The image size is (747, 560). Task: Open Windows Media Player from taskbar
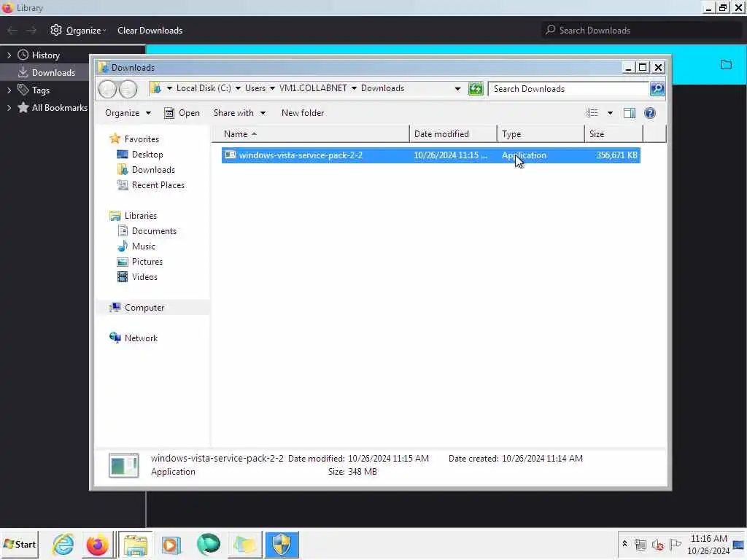tap(171, 544)
